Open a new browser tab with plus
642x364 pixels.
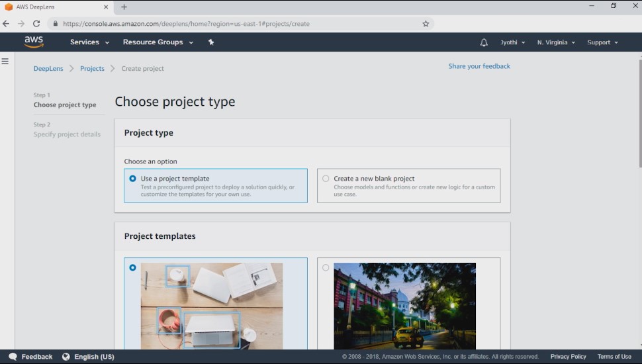tap(124, 7)
